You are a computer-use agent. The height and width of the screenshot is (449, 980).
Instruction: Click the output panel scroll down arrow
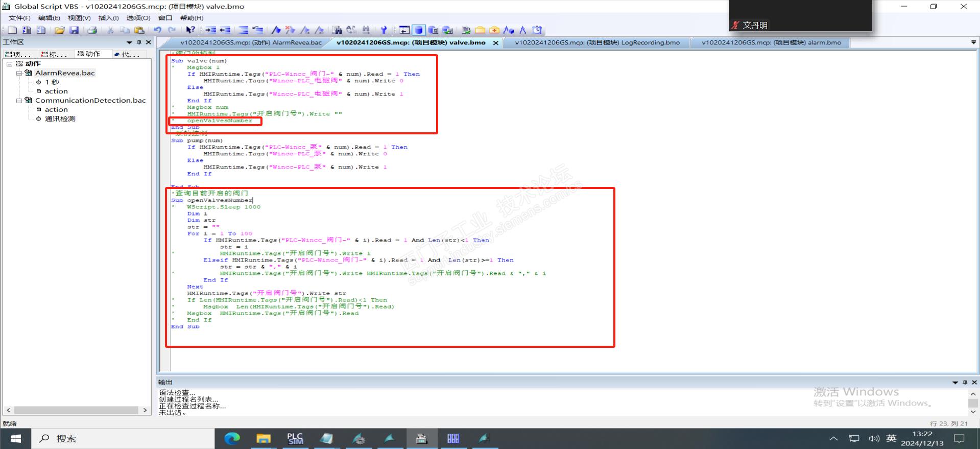pyautogui.click(x=973, y=412)
